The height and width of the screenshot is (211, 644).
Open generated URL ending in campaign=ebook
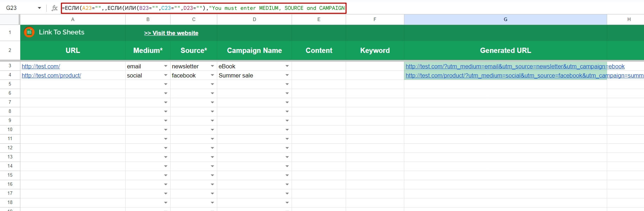[515, 66]
